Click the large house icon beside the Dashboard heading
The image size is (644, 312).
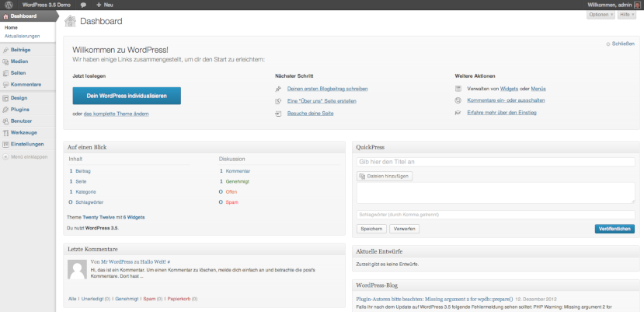click(x=70, y=21)
